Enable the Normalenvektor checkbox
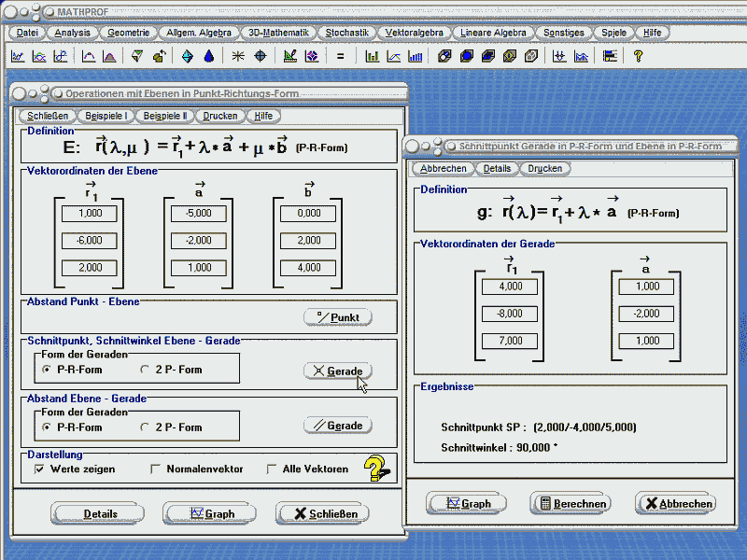Image resolution: width=747 pixels, height=560 pixels. pos(155,469)
